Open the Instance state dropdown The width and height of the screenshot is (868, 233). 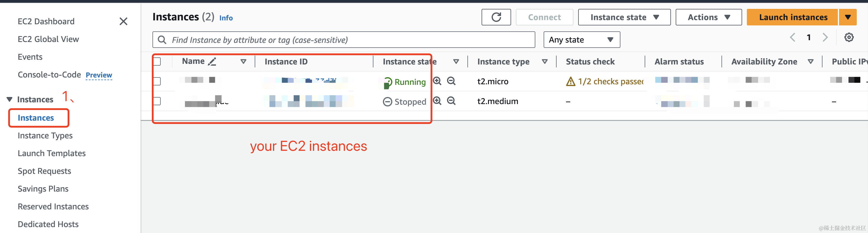click(x=624, y=17)
